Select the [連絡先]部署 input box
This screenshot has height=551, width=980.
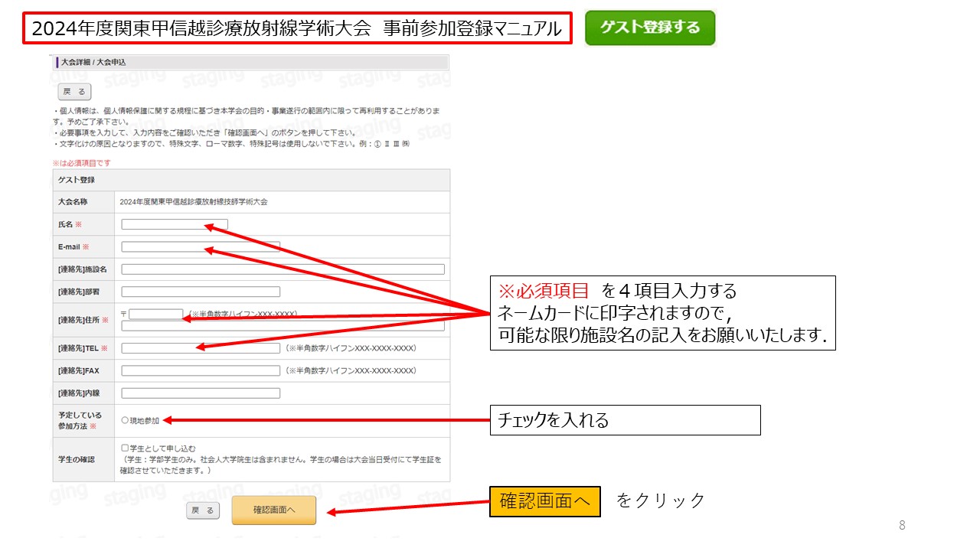coord(200,292)
